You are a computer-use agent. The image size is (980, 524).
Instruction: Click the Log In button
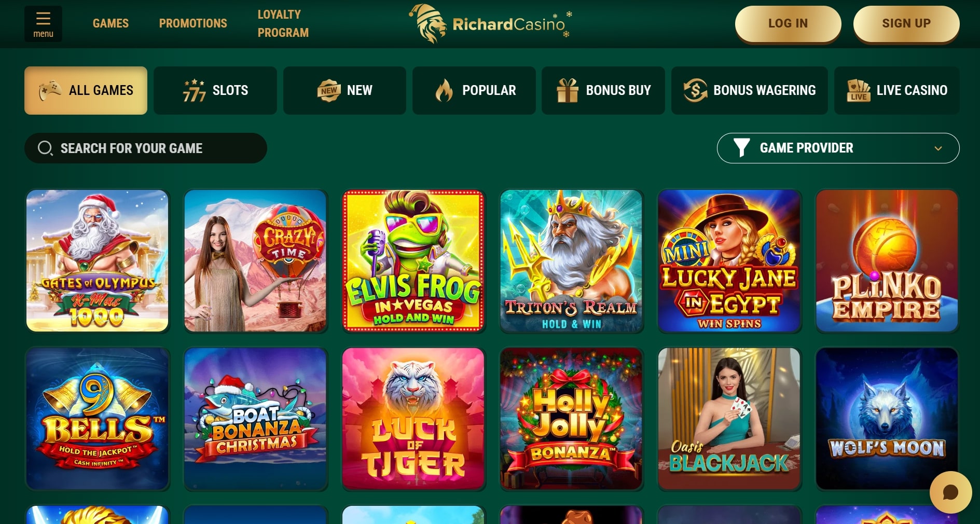pyautogui.click(x=788, y=23)
